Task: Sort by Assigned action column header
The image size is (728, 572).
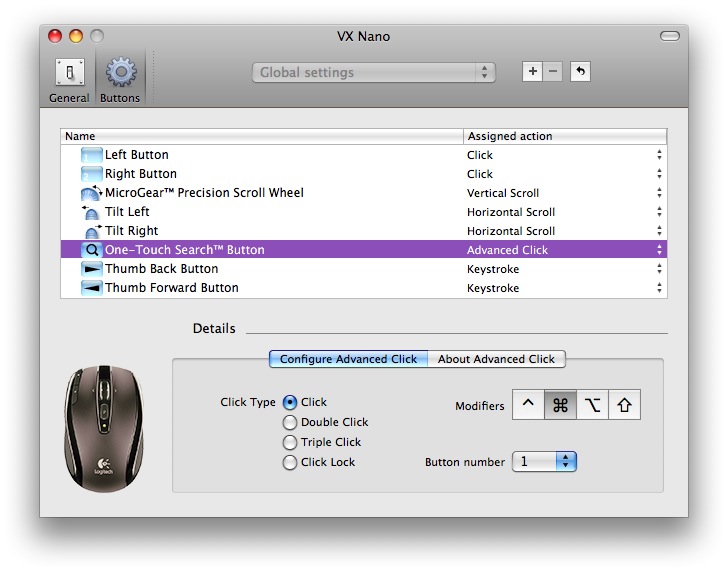Action: point(565,136)
